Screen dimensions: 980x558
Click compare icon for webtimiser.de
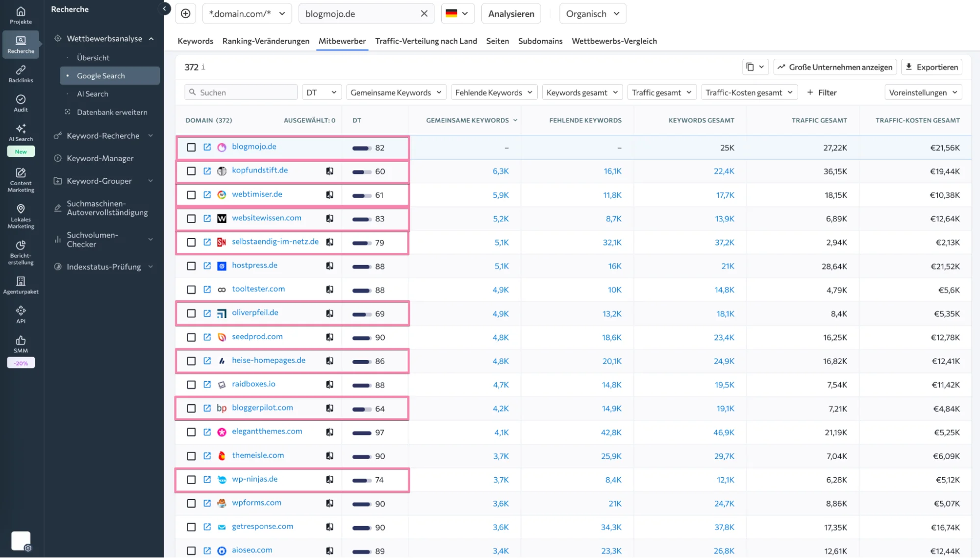pos(329,194)
